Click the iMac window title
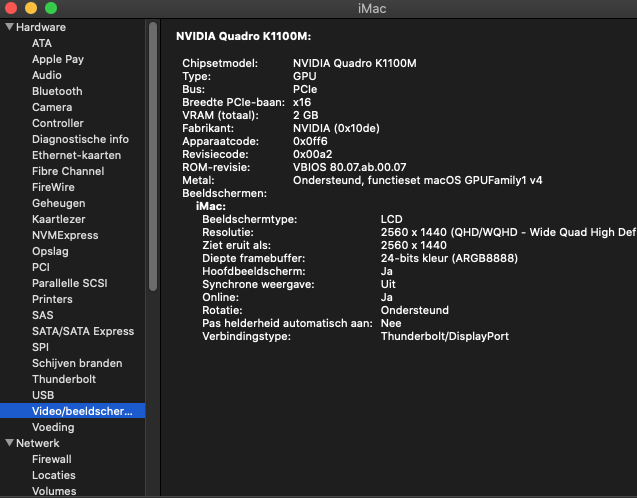Viewport: 637px width, 498px height. (x=372, y=9)
